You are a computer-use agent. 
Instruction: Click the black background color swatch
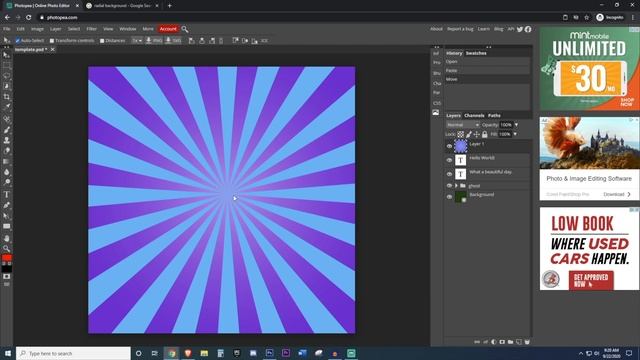pyautogui.click(x=7, y=269)
